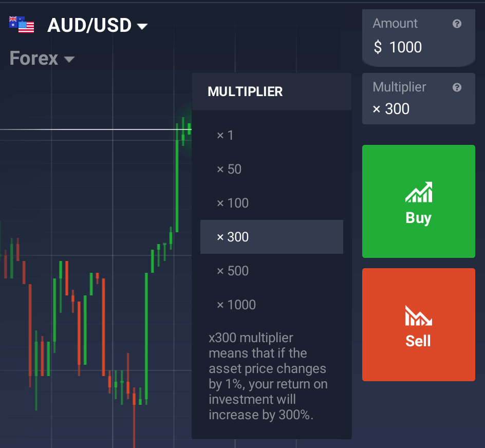Click the green Buy button
Screen dimensions: 485x448
click(x=419, y=201)
